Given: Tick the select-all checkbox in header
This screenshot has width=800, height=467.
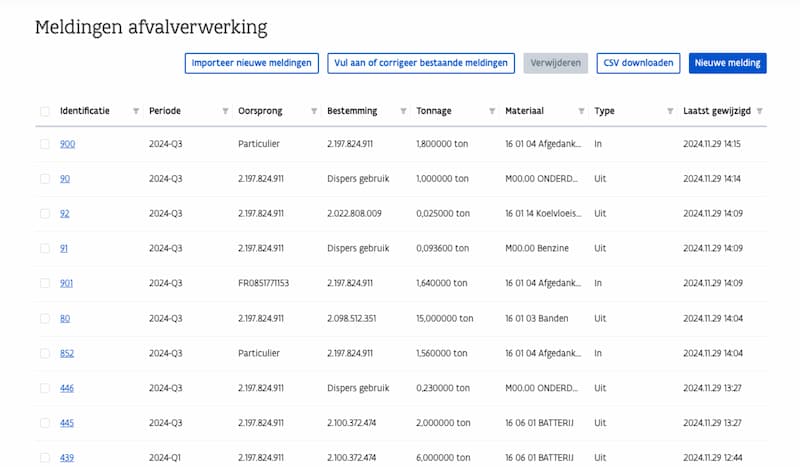Looking at the screenshot, I should click(45, 111).
